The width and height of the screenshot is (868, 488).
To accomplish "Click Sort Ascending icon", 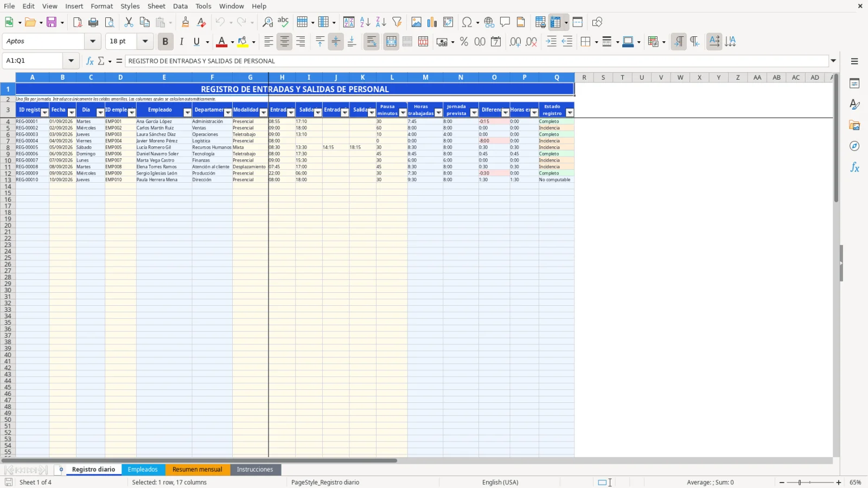I will click(x=365, y=22).
